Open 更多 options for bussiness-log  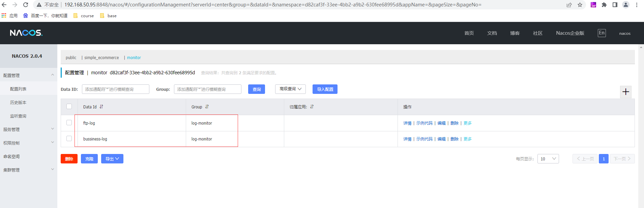pos(468,139)
